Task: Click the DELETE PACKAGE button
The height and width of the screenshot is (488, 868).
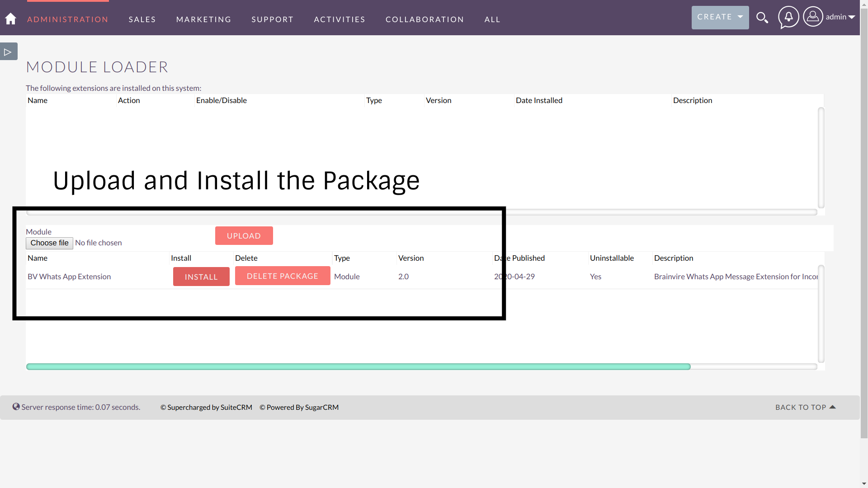Action: click(x=283, y=275)
